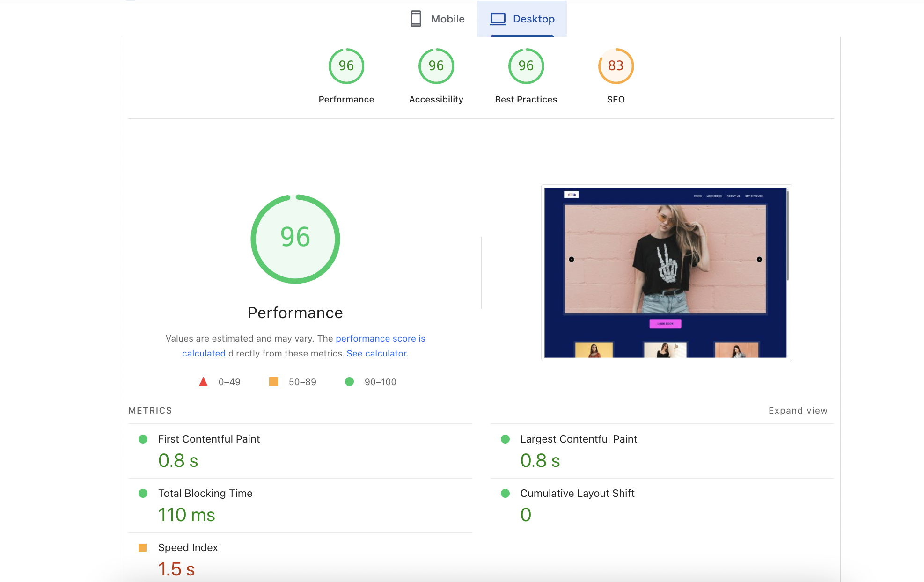The height and width of the screenshot is (582, 924).
Task: Click the red triangle 0–49 legend icon
Action: point(203,382)
